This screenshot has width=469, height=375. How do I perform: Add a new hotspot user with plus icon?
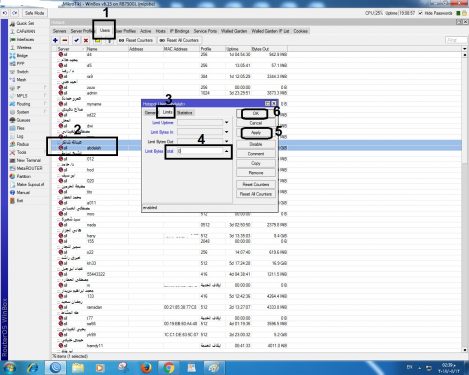(x=55, y=40)
